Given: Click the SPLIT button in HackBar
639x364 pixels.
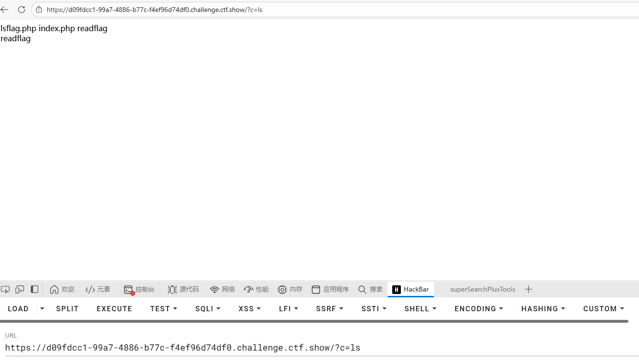Looking at the screenshot, I should pyautogui.click(x=67, y=308).
